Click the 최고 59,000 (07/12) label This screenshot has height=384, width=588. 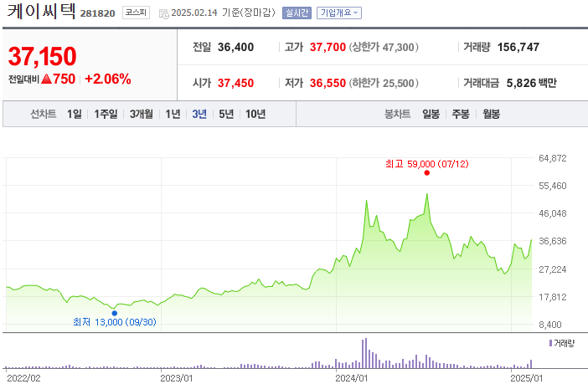[426, 164]
